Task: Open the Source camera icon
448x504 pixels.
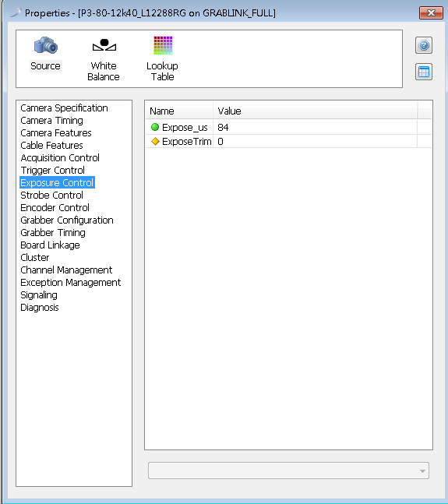Action: pyautogui.click(x=46, y=45)
